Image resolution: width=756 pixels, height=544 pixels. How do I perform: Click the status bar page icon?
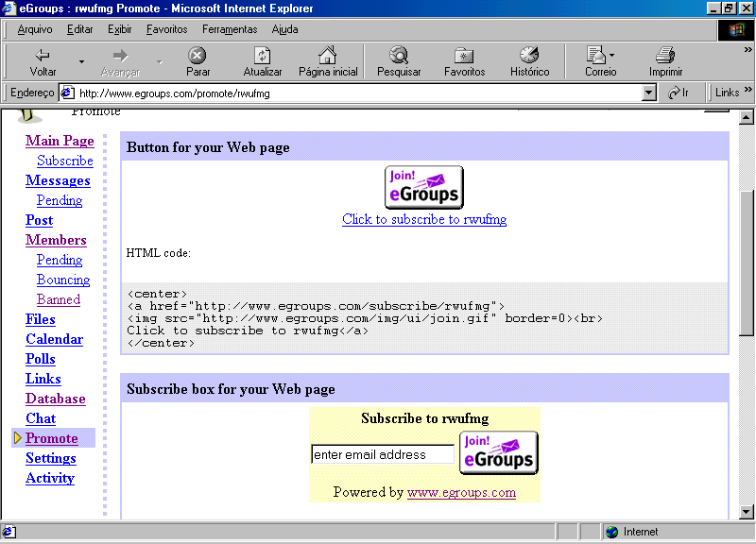tap(9, 532)
